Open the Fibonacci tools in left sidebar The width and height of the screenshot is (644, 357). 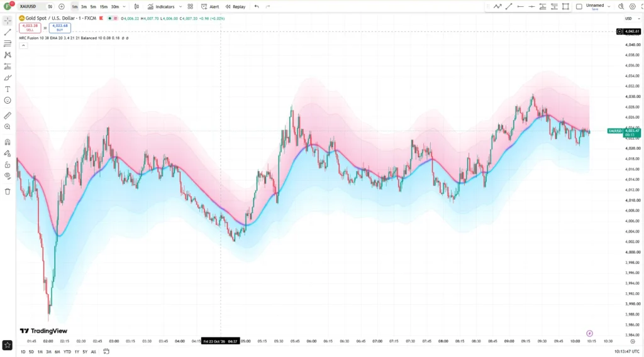(8, 43)
